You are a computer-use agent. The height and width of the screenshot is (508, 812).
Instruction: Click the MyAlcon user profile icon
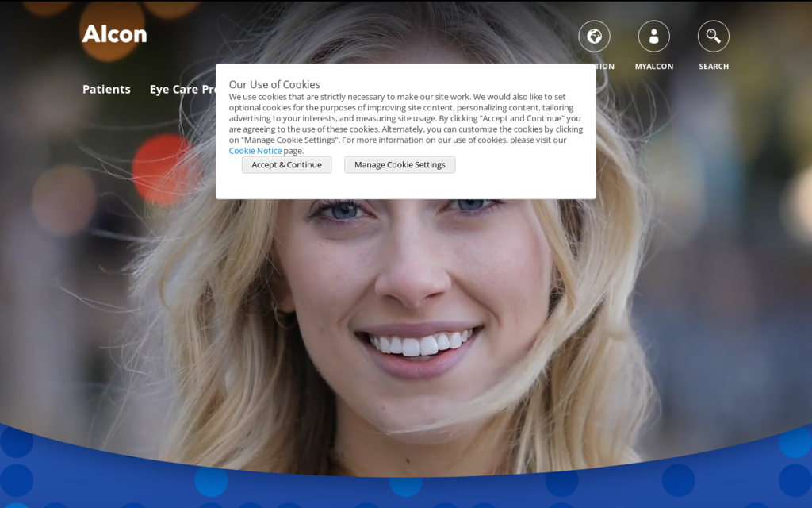(x=653, y=37)
